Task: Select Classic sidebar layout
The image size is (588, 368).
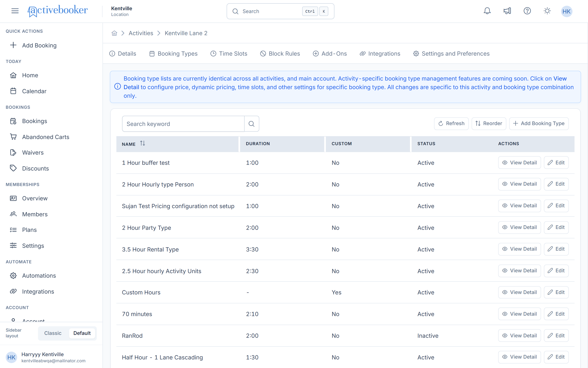Action: (53, 333)
